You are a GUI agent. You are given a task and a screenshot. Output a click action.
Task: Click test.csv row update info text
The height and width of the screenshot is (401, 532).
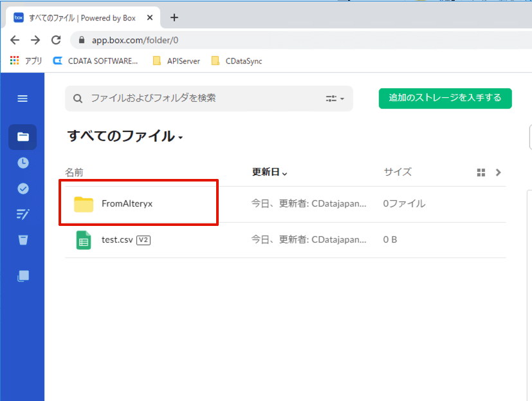coord(309,239)
